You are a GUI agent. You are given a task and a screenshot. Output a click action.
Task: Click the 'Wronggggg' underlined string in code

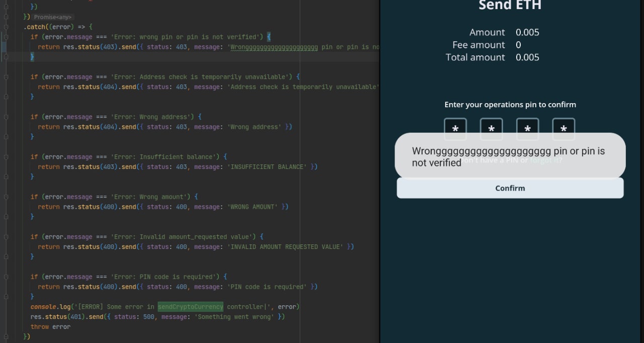coord(274,47)
